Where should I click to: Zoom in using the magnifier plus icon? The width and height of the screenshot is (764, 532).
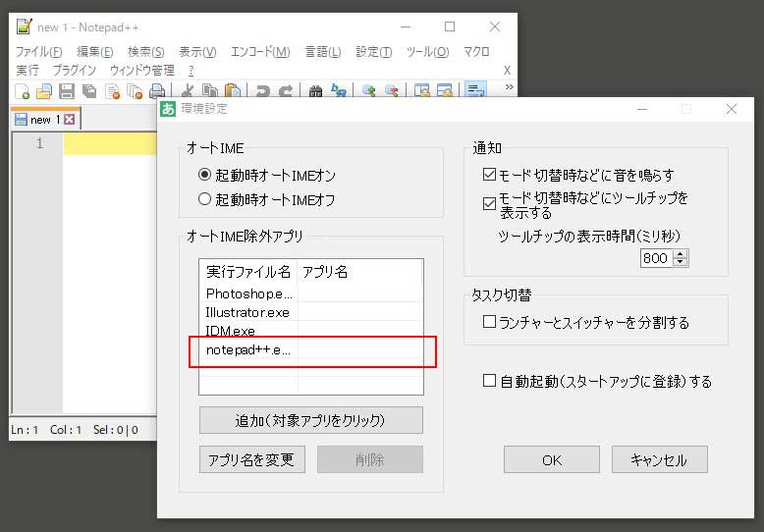[369, 91]
